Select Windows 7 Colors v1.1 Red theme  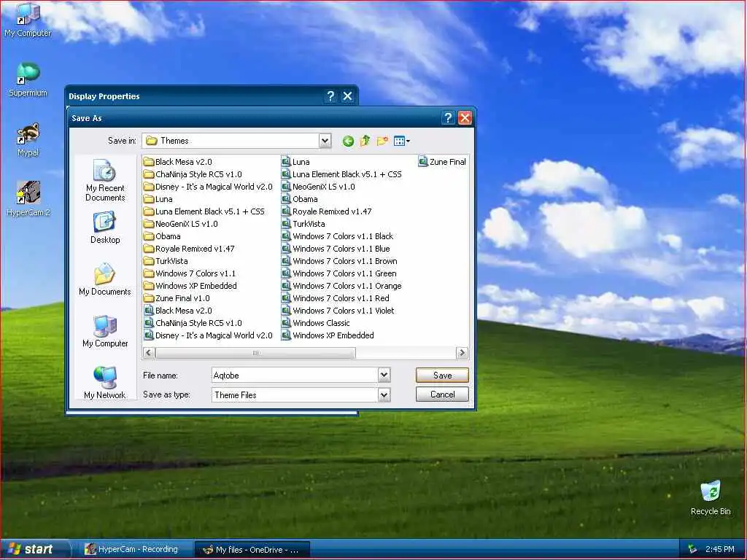(336, 298)
